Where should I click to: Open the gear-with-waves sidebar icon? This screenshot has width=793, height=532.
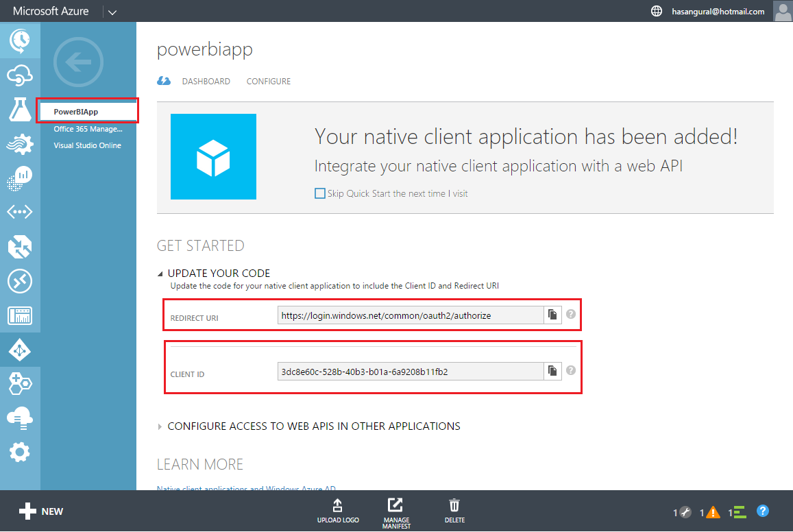coord(20,145)
